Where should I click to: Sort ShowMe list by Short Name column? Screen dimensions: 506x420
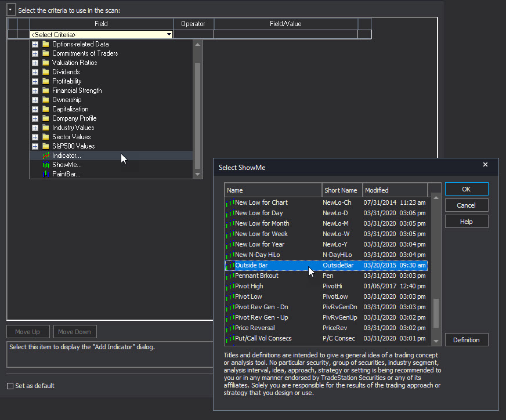coord(342,190)
